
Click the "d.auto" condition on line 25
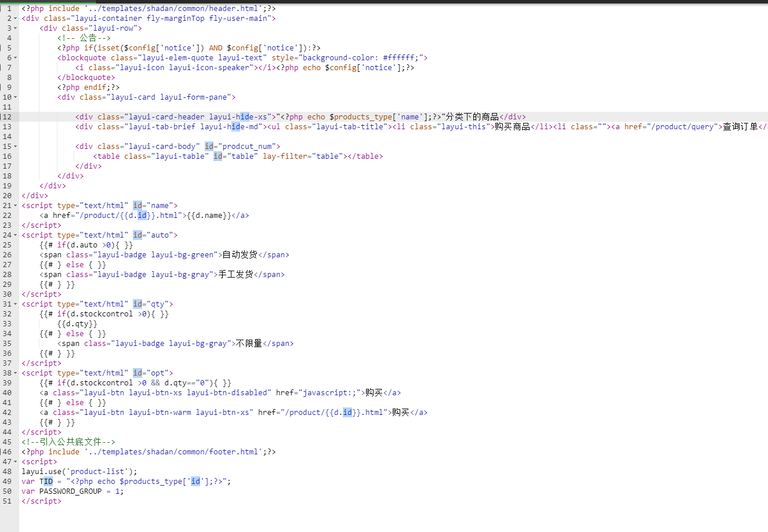(84, 245)
